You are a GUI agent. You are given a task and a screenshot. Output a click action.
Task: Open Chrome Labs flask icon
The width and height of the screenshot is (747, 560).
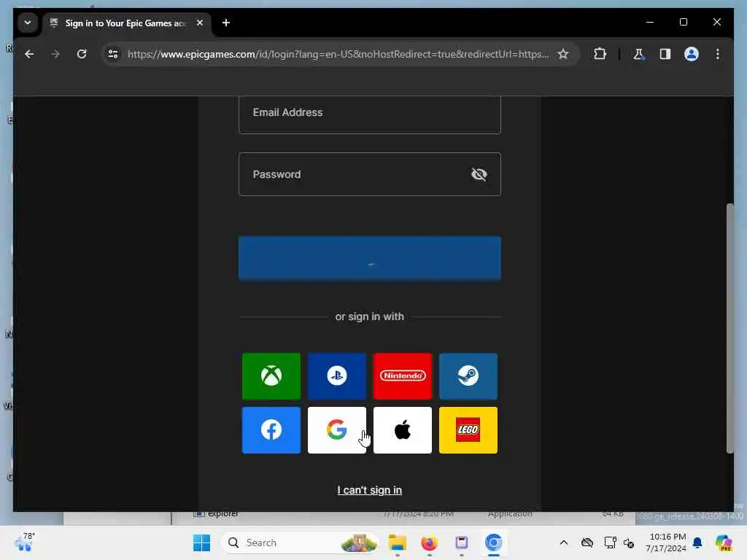point(638,54)
